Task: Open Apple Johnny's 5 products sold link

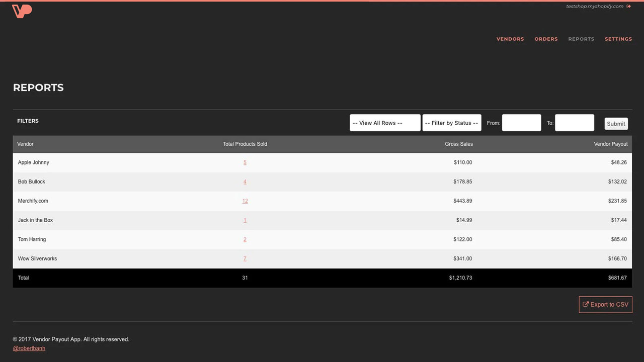Action: [245, 162]
